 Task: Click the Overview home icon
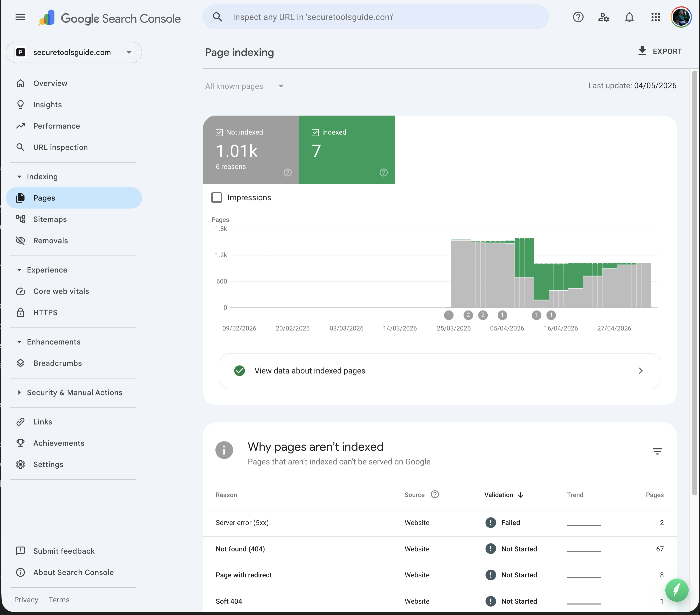point(21,83)
